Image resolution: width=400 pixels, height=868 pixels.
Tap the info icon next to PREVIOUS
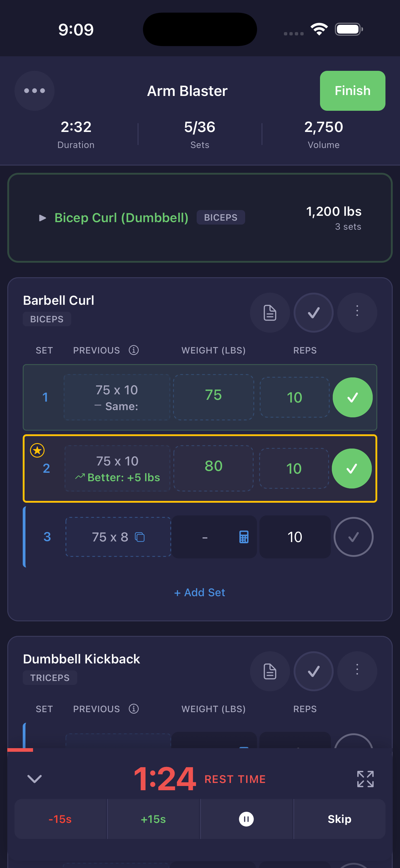point(134,350)
